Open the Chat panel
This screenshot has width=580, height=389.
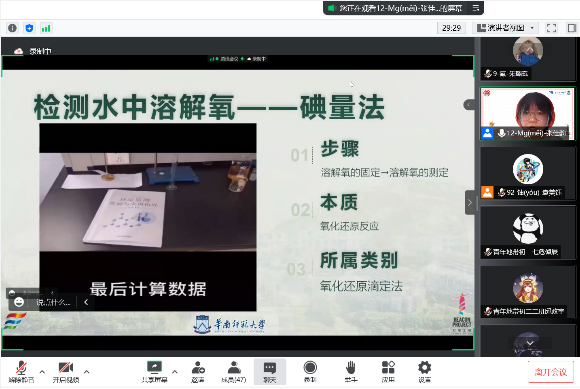pyautogui.click(x=270, y=372)
